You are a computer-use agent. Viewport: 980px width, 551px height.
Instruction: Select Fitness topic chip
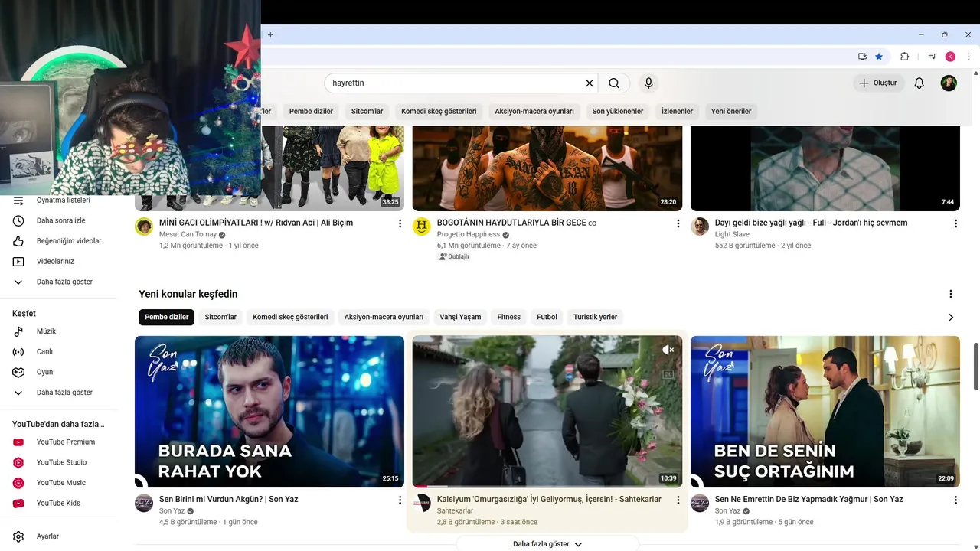pyautogui.click(x=509, y=317)
